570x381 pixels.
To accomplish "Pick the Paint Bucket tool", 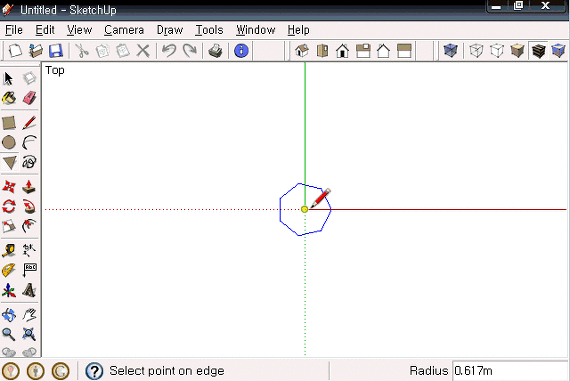I will pyautogui.click(x=9, y=98).
